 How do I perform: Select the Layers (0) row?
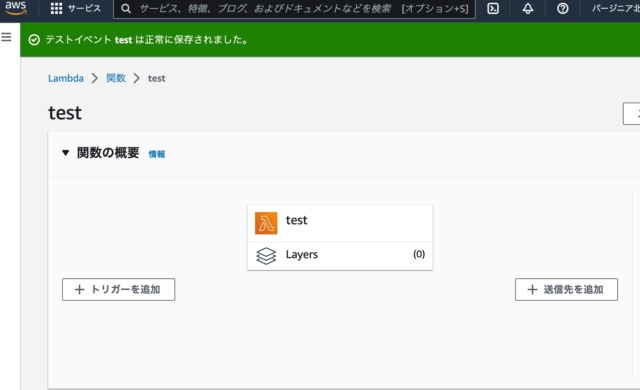340,256
